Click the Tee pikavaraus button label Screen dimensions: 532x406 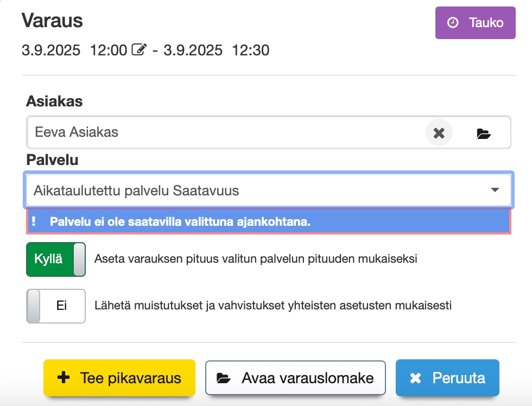point(130,378)
